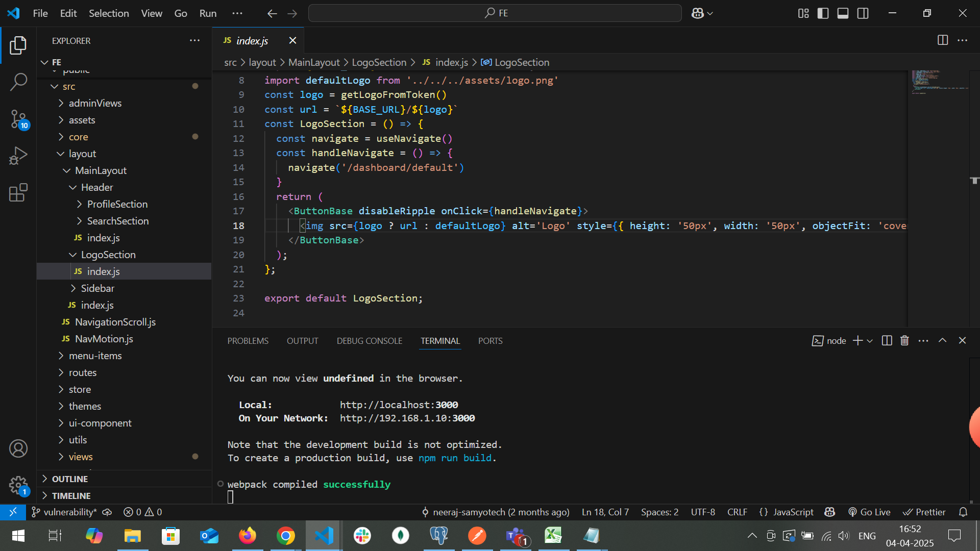Open the Search view in activity bar

(18, 82)
